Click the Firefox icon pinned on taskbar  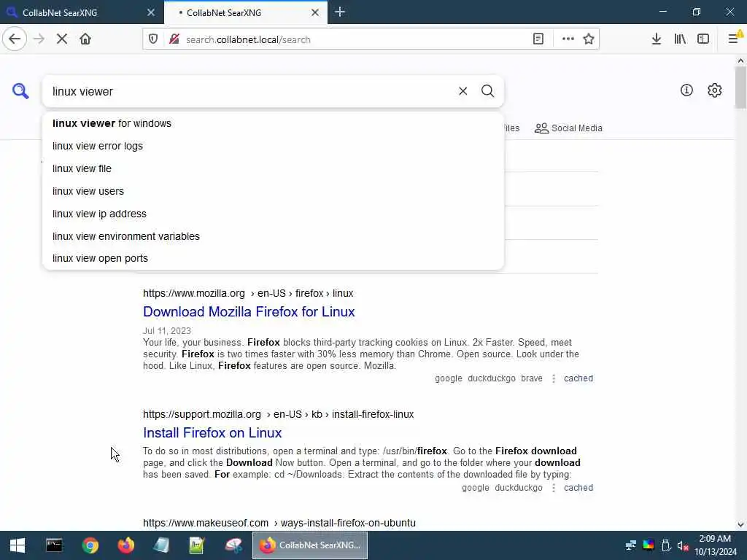(x=125, y=545)
